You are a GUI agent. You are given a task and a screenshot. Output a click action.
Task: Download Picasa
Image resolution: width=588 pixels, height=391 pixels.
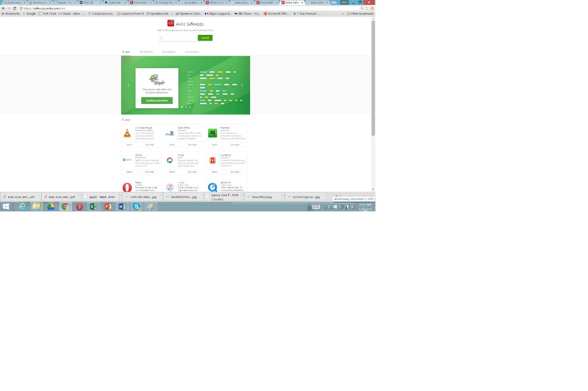192,172
